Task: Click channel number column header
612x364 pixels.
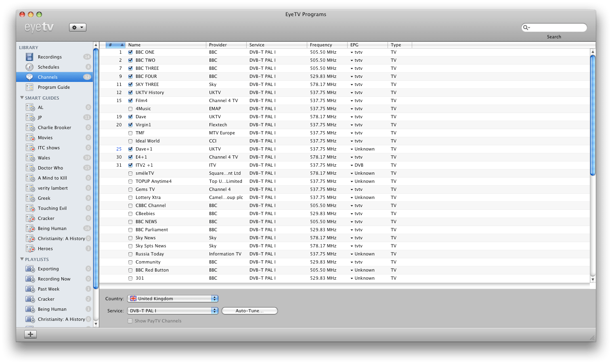Action: click(115, 45)
